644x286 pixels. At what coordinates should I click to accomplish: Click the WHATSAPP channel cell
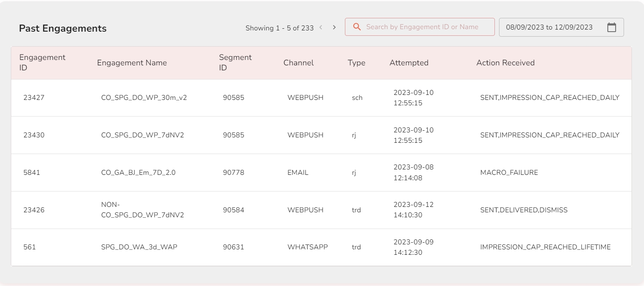307,247
